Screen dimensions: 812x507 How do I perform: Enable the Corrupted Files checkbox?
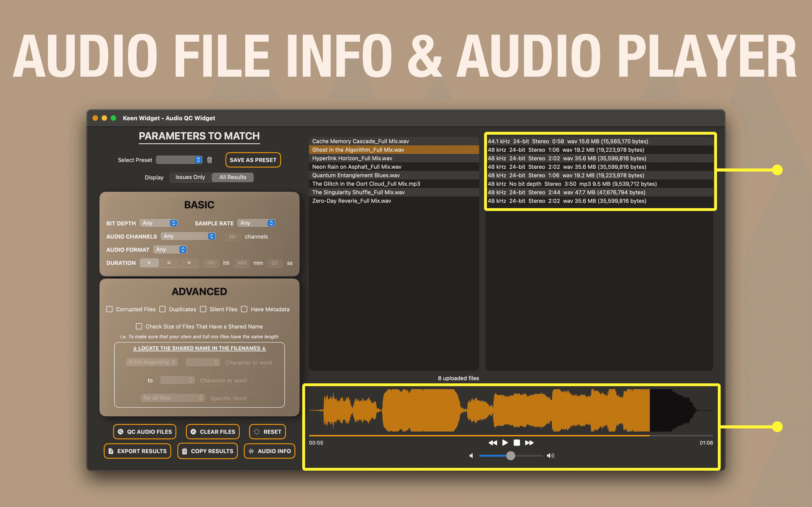109,309
